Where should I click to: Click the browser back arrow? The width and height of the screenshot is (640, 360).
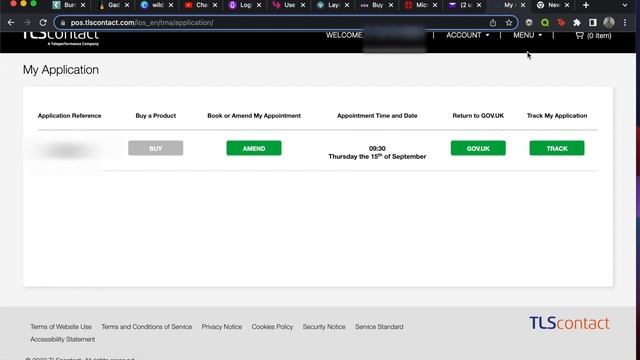point(11,22)
